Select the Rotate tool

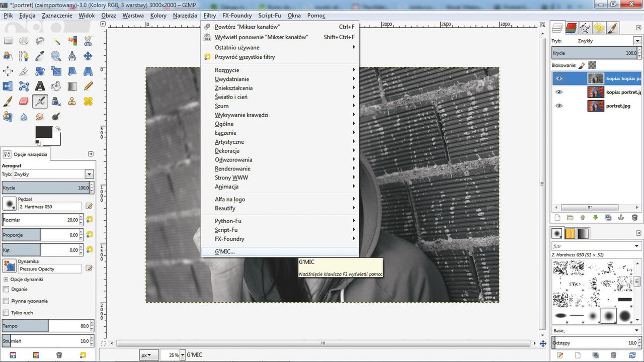(x=40, y=71)
